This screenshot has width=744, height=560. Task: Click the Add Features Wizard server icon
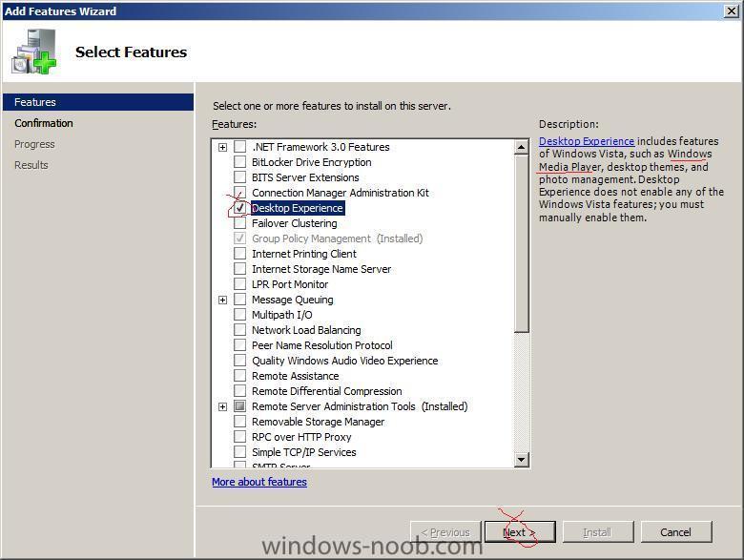33,52
